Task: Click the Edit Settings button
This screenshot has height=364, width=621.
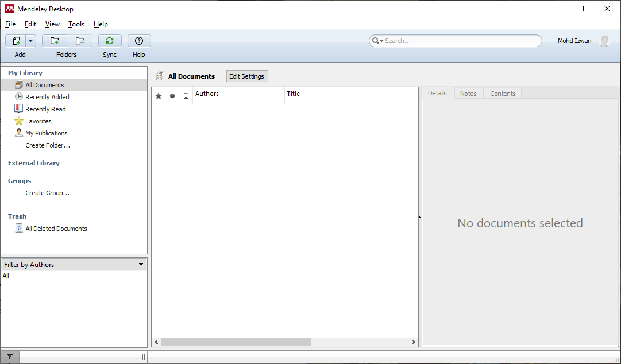Action: point(246,76)
